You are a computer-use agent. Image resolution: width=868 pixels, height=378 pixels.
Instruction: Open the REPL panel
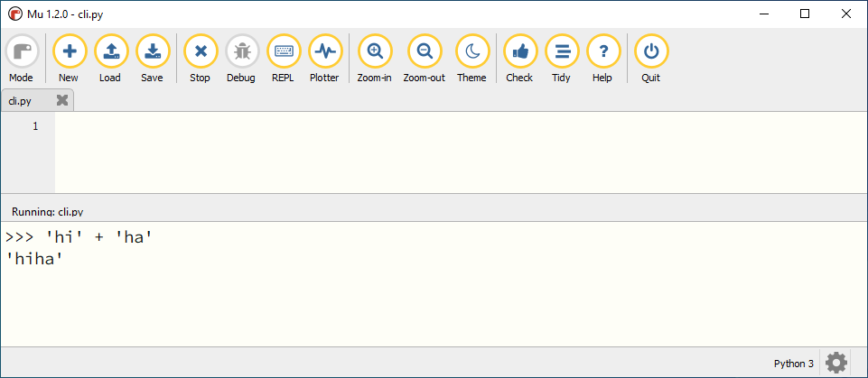284,58
